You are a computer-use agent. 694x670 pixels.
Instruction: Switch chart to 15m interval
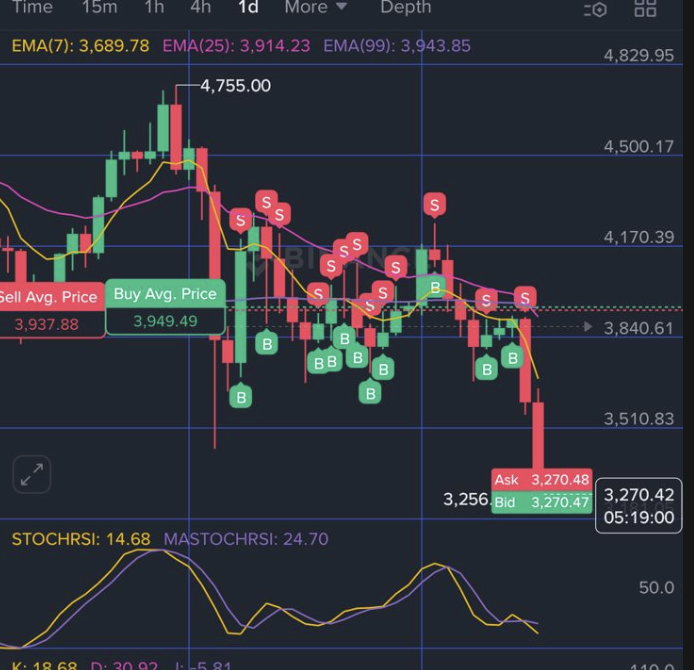click(100, 7)
